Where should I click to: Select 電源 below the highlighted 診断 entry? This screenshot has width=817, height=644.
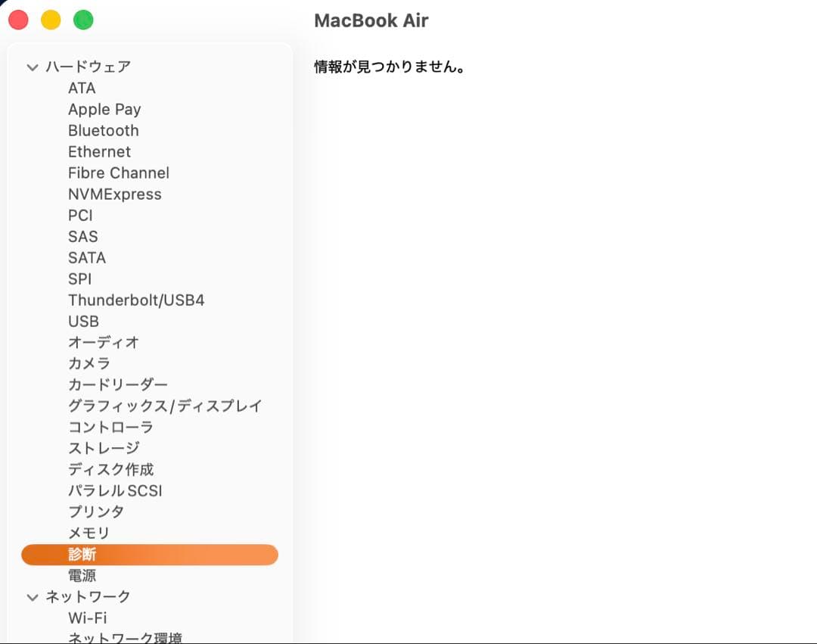point(82,575)
